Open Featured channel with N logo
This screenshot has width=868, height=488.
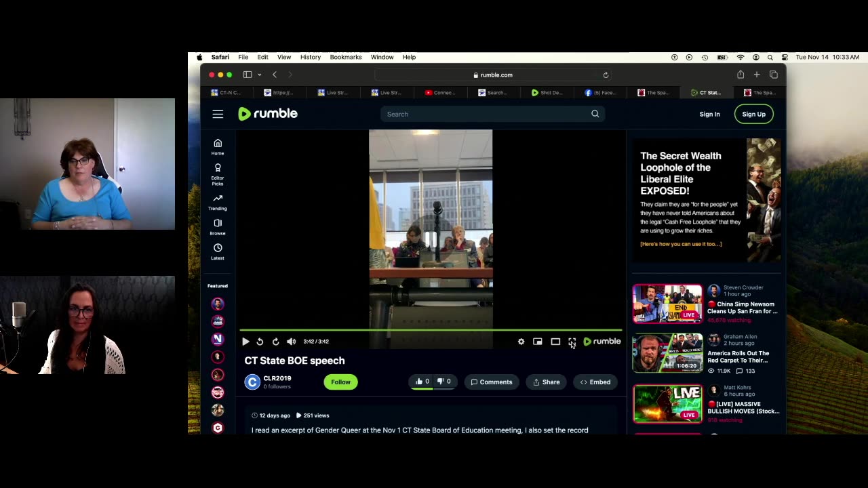coord(218,339)
